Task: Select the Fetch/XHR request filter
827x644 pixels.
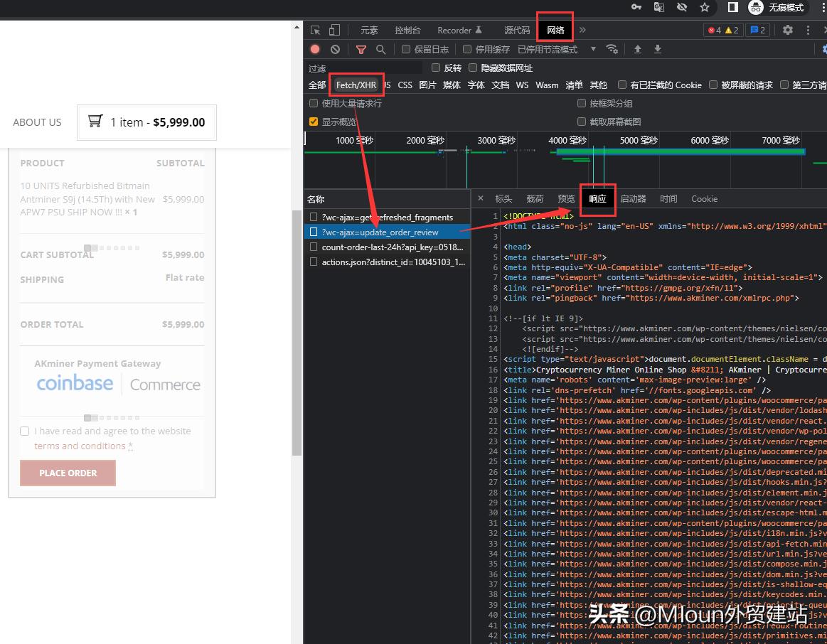Action: (x=356, y=85)
